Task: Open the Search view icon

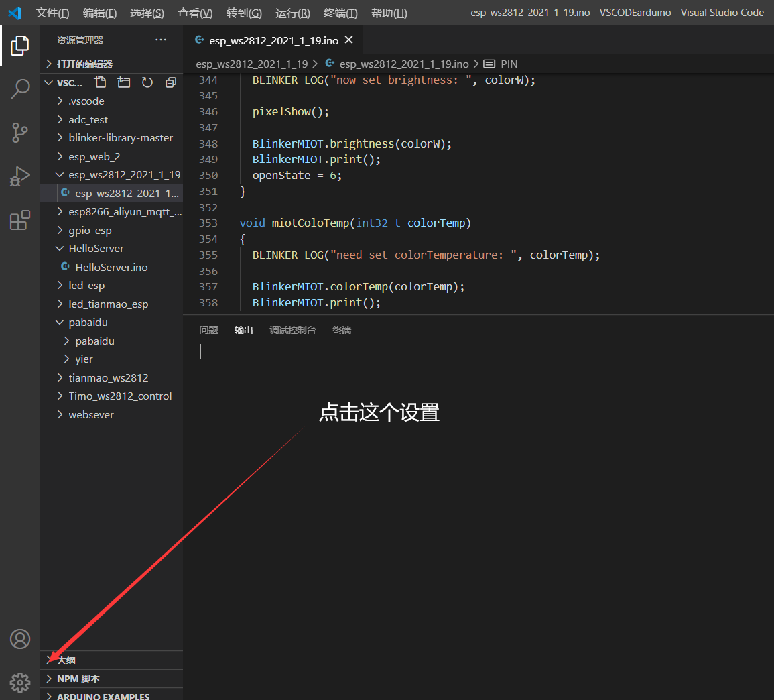Action: coord(19,89)
